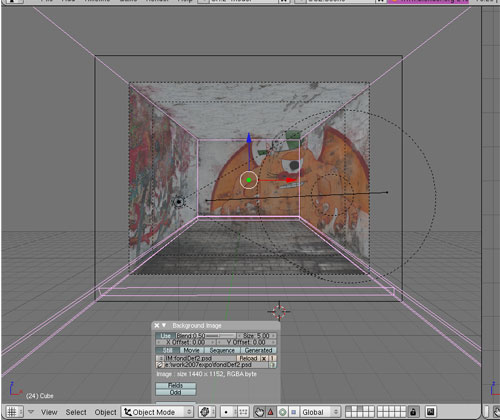Screen dimensions: 500x420
Task: Toggle move object centers only icon
Action: tap(244, 412)
